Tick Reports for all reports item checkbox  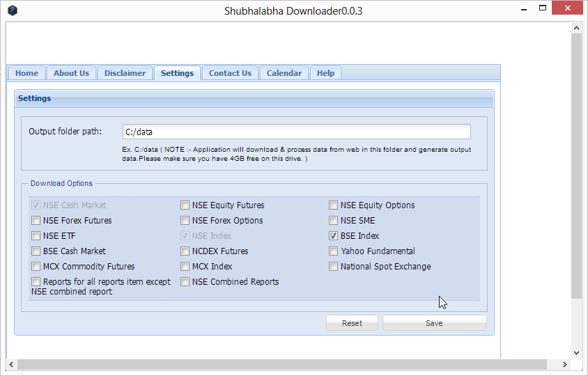tap(36, 282)
